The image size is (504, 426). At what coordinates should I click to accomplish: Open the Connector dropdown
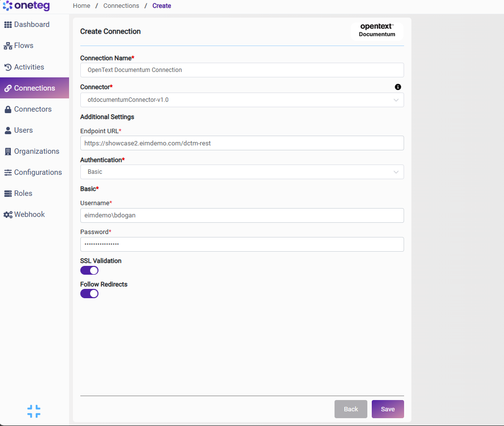pos(242,100)
